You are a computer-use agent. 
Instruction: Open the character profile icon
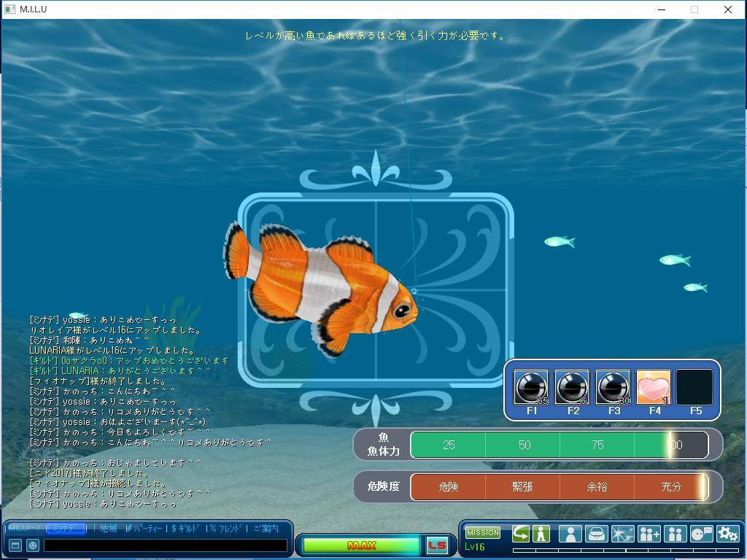click(570, 534)
